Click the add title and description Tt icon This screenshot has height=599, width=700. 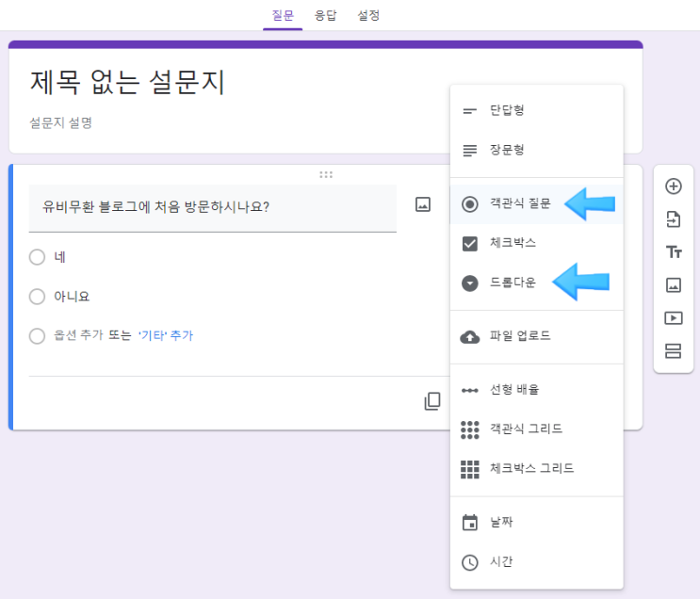(674, 252)
